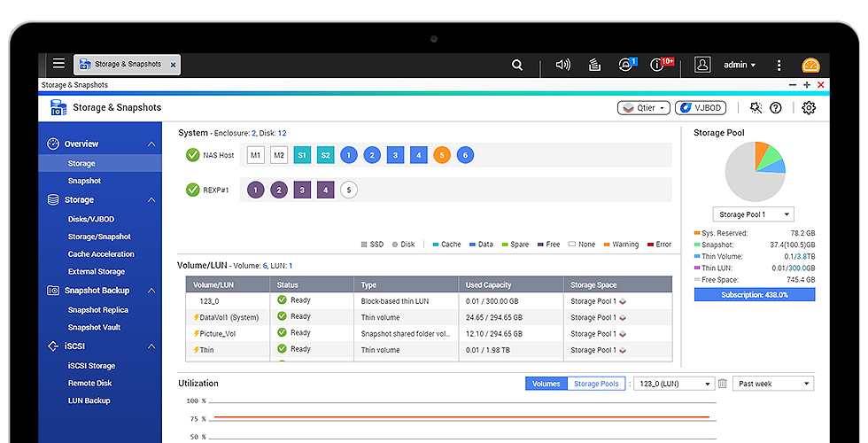This screenshot has height=443, width=868.
Task: Click the trash icon in Utilization
Action: 723,384
